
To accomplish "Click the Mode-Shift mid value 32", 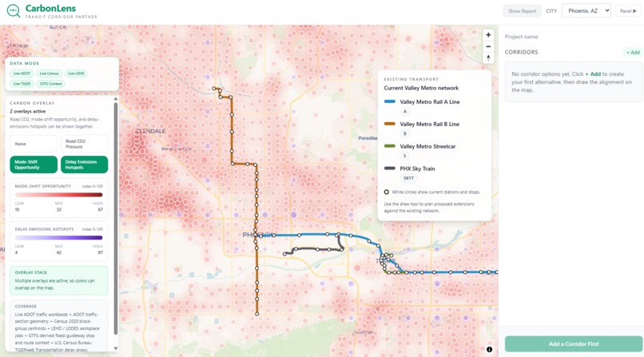I will pos(59,210).
